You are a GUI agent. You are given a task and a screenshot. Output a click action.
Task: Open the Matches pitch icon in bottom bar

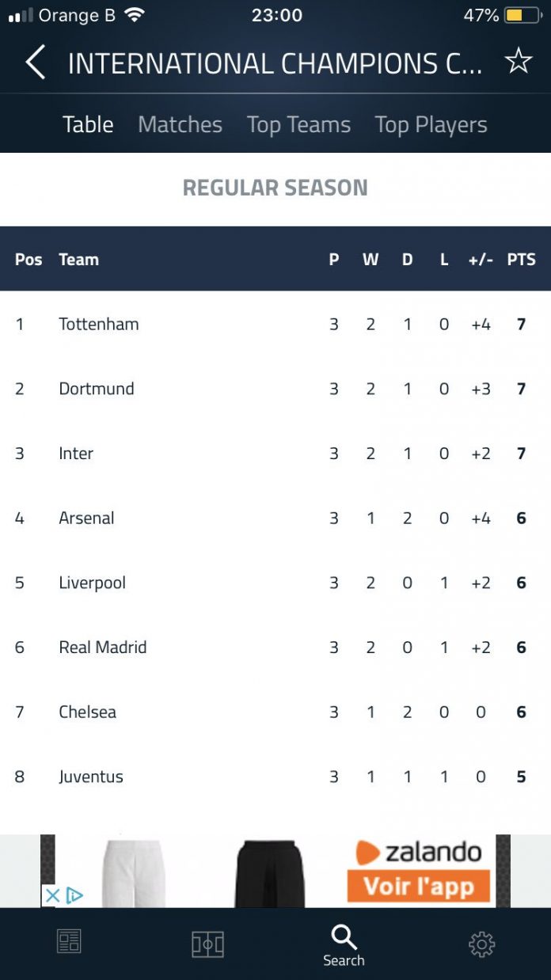click(207, 942)
